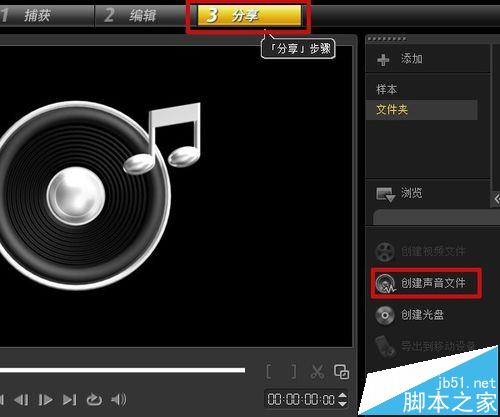
Task: Select the 文件夹 library entry
Action: click(421, 110)
